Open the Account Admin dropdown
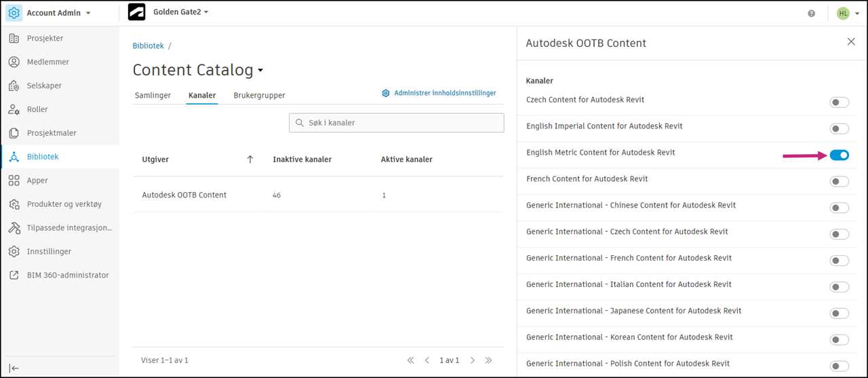The width and height of the screenshot is (868, 378). click(58, 13)
